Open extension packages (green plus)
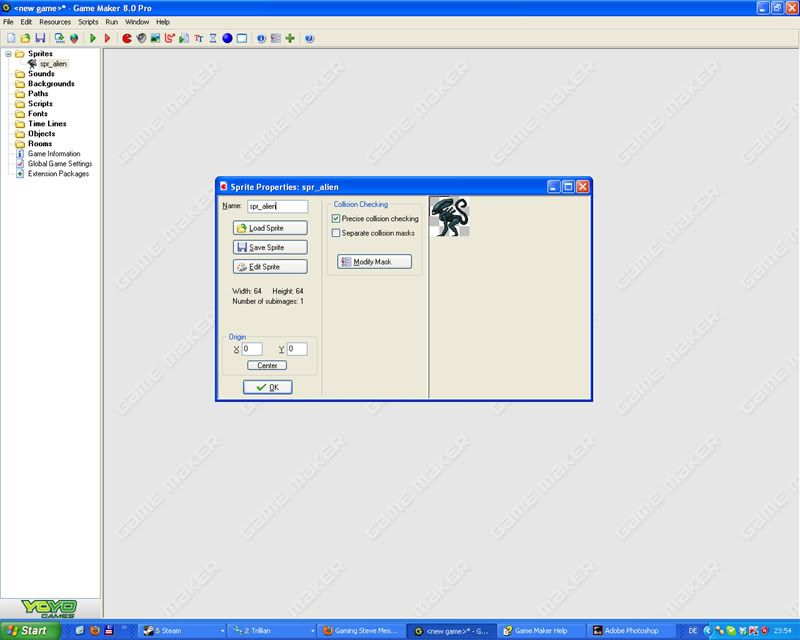Viewport: 800px width, 640px height. [x=290, y=38]
